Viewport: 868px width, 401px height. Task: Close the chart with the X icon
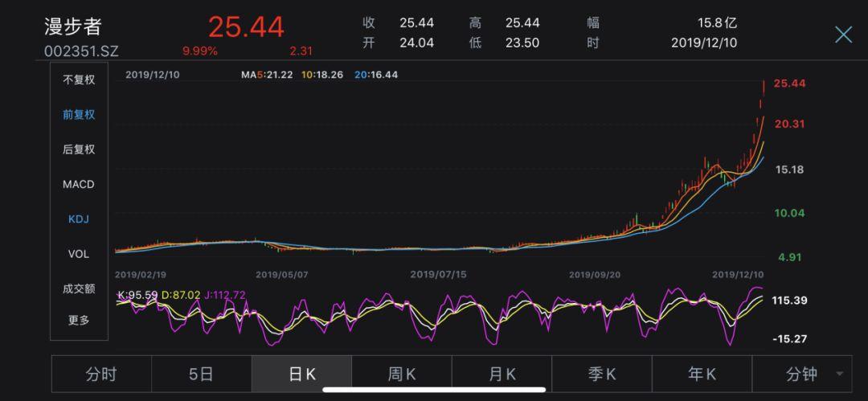[x=843, y=35]
